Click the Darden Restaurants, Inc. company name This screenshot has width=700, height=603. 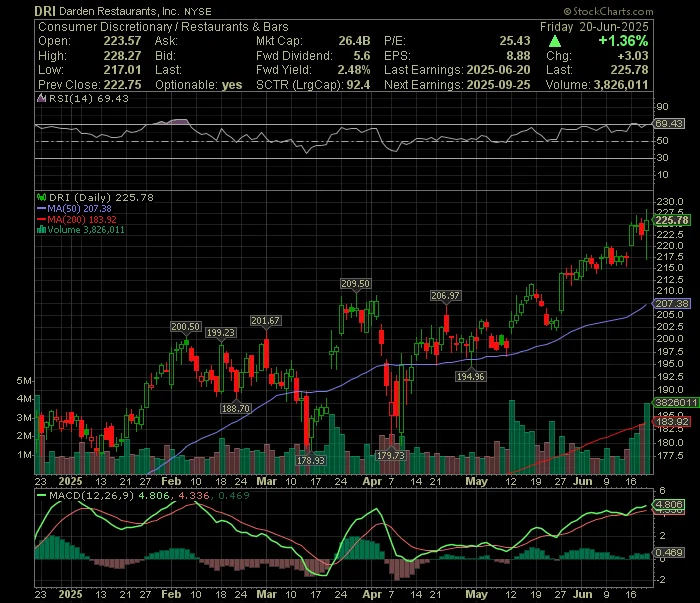click(119, 12)
